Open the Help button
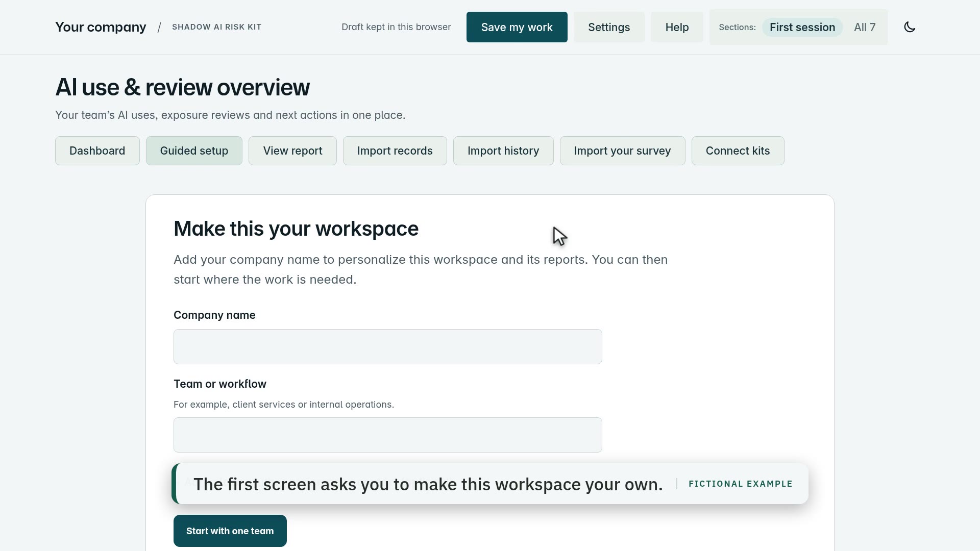The image size is (980, 551). pyautogui.click(x=677, y=27)
